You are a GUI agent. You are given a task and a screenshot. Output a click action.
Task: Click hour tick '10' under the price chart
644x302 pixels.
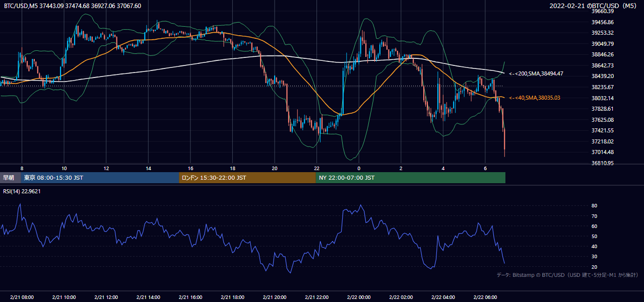64,168
